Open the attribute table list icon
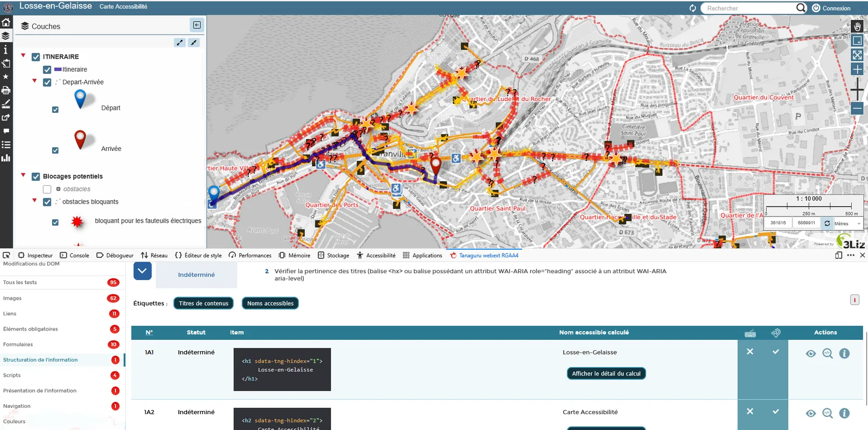The height and width of the screenshot is (430, 868). click(x=6, y=144)
